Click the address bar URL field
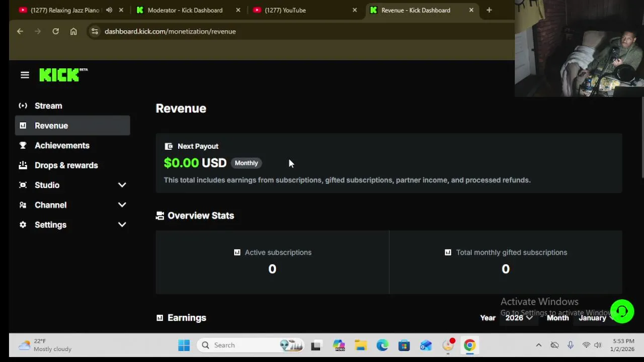Viewport: 644px width, 362px height. coord(170,31)
